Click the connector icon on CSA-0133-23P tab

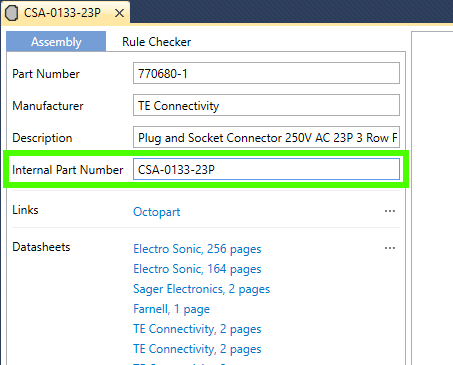click(11, 13)
